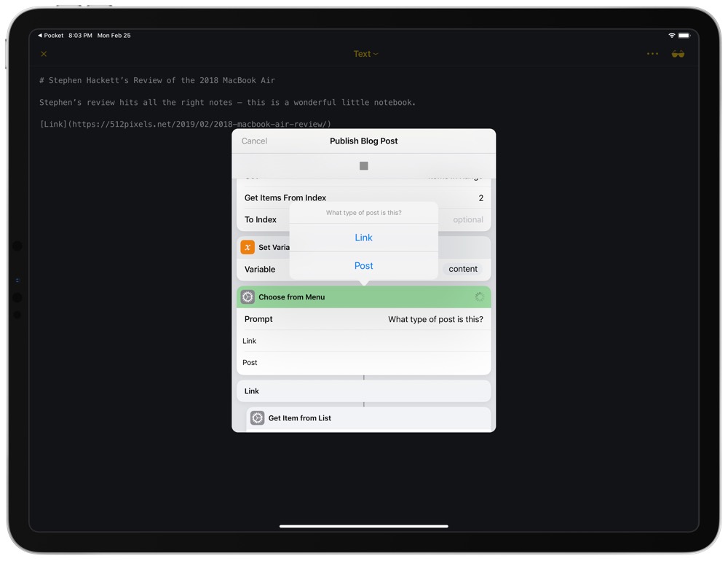Tap the Choose from Menu gear icon
728x561 pixels.
pyautogui.click(x=248, y=297)
